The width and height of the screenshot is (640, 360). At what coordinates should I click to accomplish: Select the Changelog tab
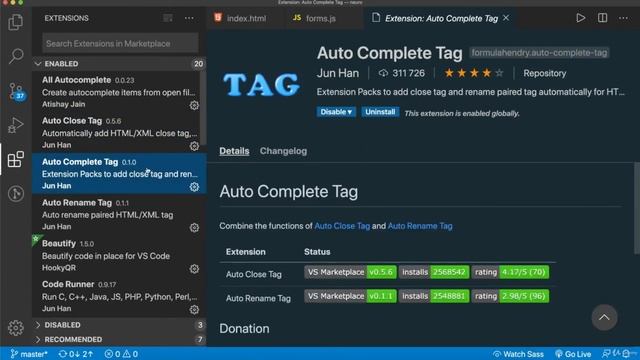coord(283,151)
